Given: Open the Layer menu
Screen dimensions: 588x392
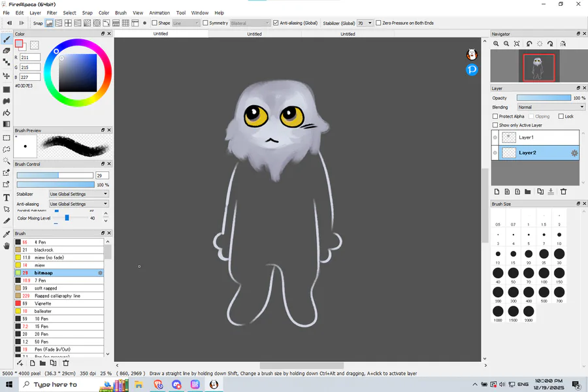Looking at the screenshot, I should tap(35, 13).
